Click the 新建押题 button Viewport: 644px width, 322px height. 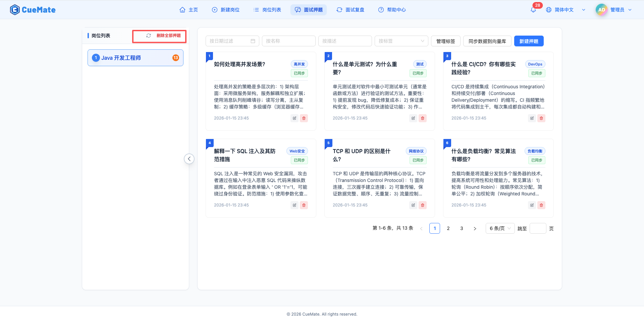coord(529,41)
